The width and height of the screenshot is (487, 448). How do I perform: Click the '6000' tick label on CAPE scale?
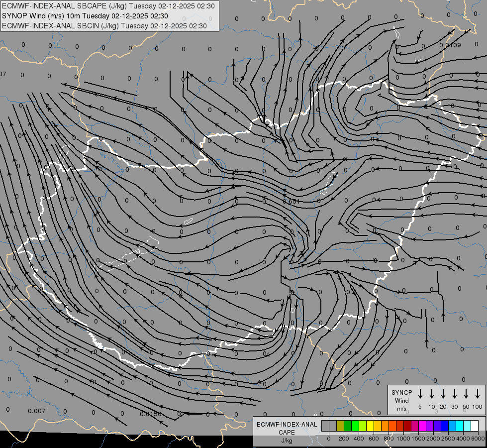tap(478, 439)
